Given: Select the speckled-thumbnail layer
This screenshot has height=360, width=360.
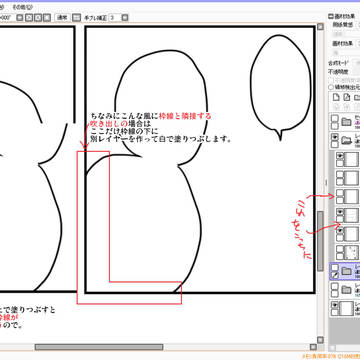Looking at the screenshot, I should [x=352, y=253].
